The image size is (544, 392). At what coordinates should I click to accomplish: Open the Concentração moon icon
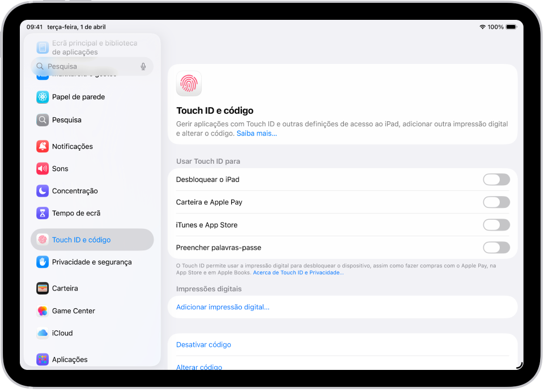pyautogui.click(x=42, y=191)
